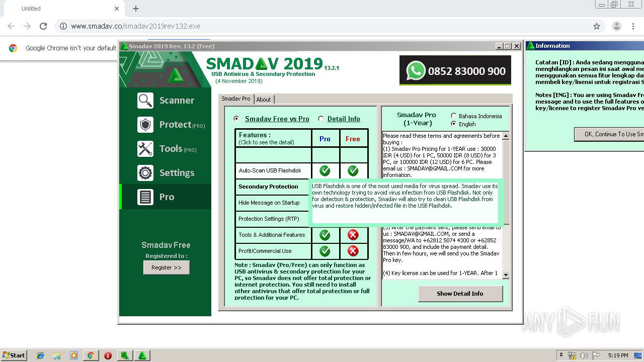The image size is (644, 362).
Task: Open a new Chrome tab
Action: tap(136, 9)
